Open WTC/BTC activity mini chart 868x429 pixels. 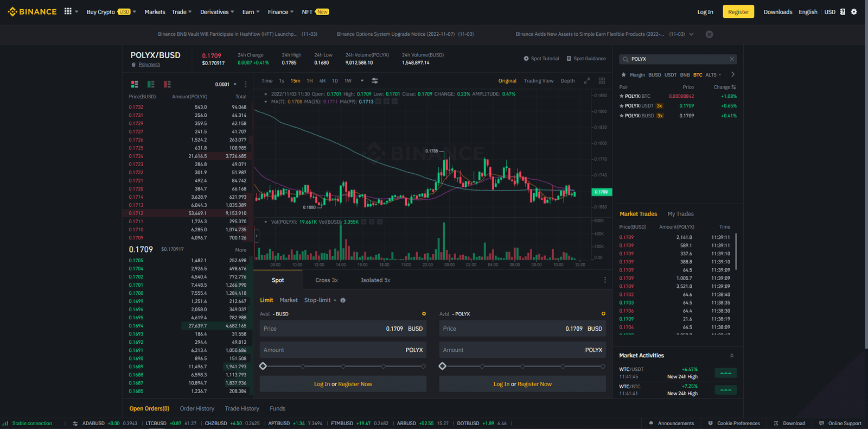pyautogui.click(x=726, y=390)
